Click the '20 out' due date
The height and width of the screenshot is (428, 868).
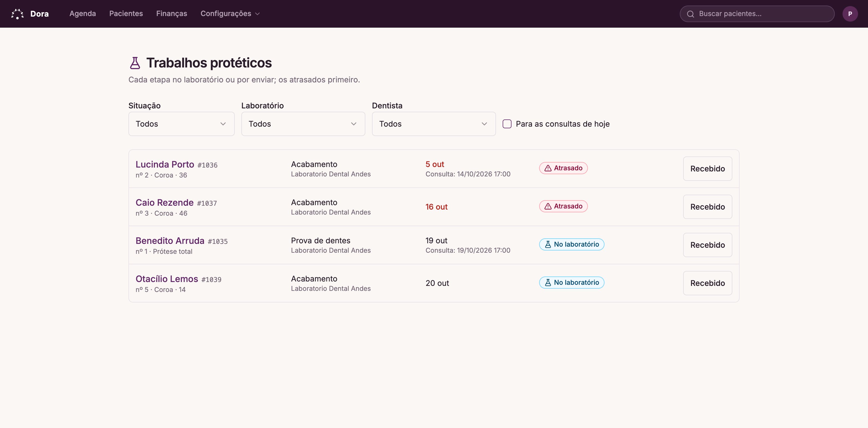pos(437,283)
